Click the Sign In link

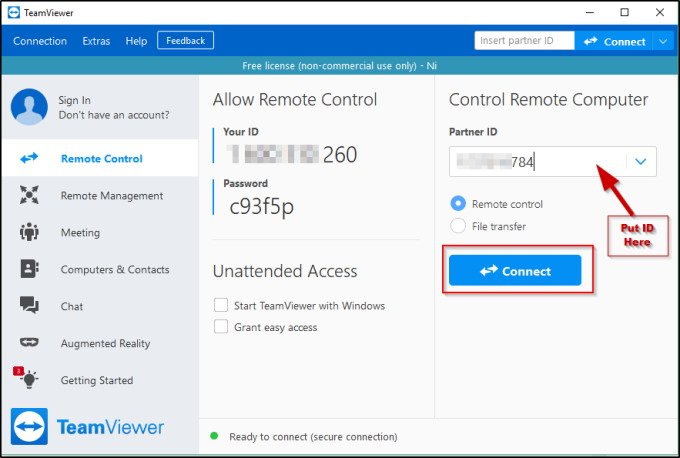(x=75, y=100)
